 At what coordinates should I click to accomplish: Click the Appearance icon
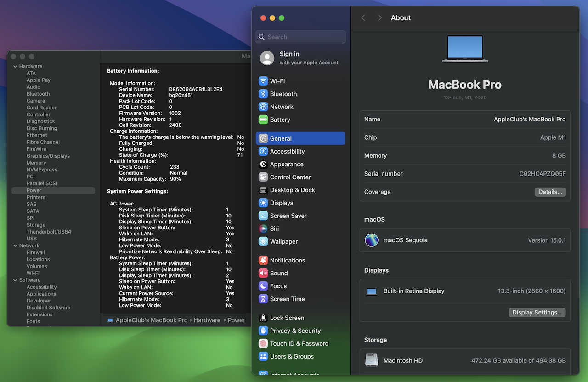coord(263,164)
